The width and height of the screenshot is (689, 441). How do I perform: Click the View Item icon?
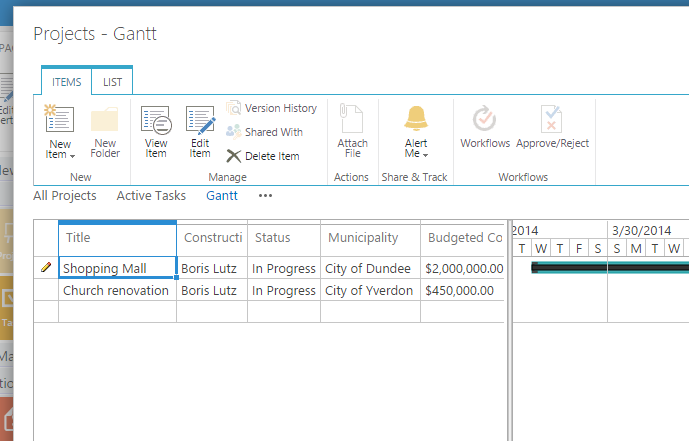[x=156, y=119]
